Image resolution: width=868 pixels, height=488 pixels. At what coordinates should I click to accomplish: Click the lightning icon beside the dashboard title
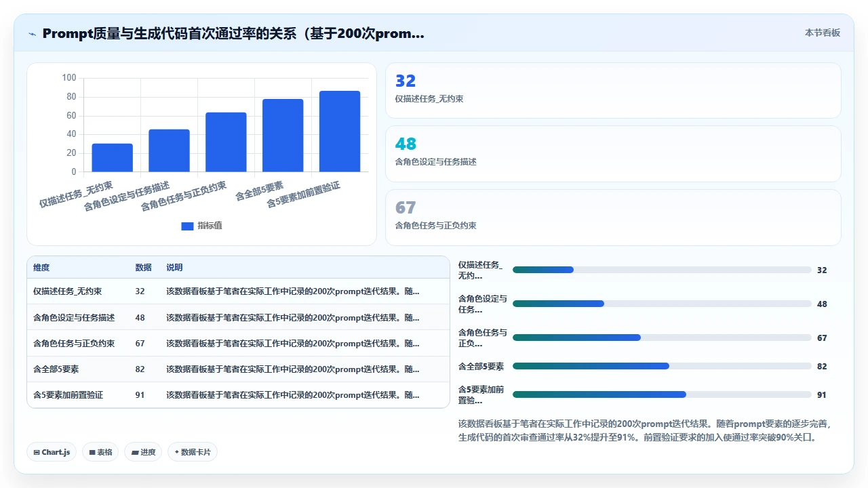33,33
